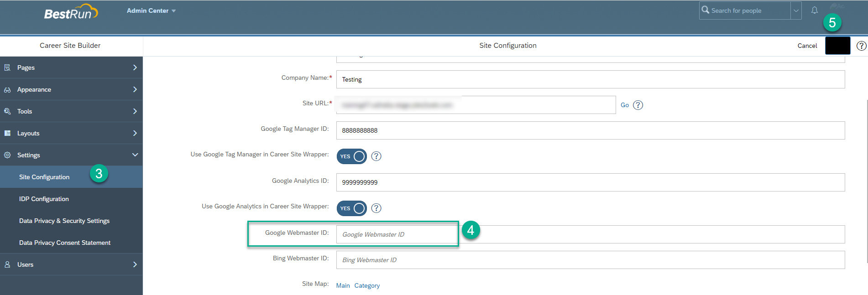868x295 pixels.
Task: Open the help icon next to Site URL Go
Action: point(638,105)
